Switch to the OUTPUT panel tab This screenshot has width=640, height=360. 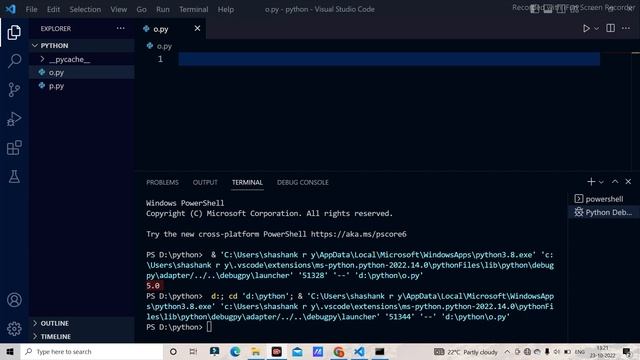[205, 182]
